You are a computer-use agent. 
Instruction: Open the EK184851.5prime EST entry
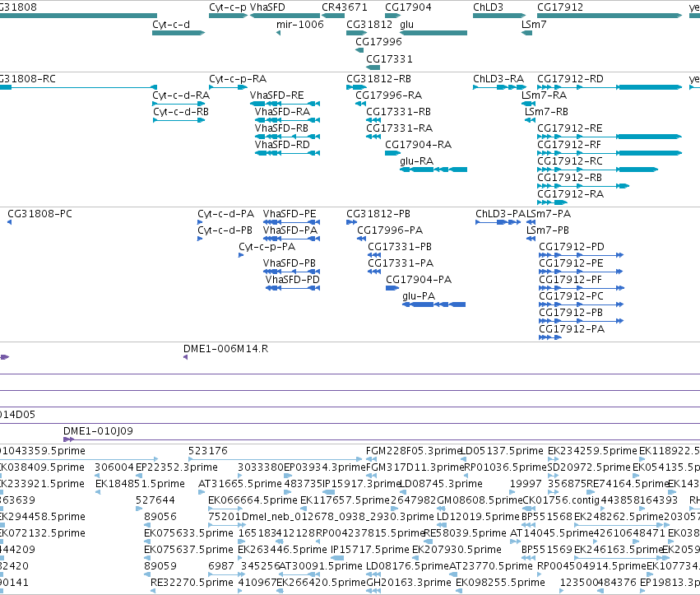[98, 492]
